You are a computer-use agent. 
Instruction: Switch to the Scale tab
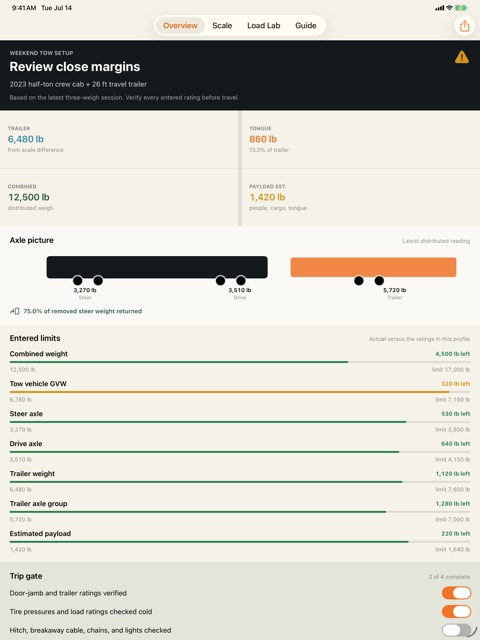point(222,26)
